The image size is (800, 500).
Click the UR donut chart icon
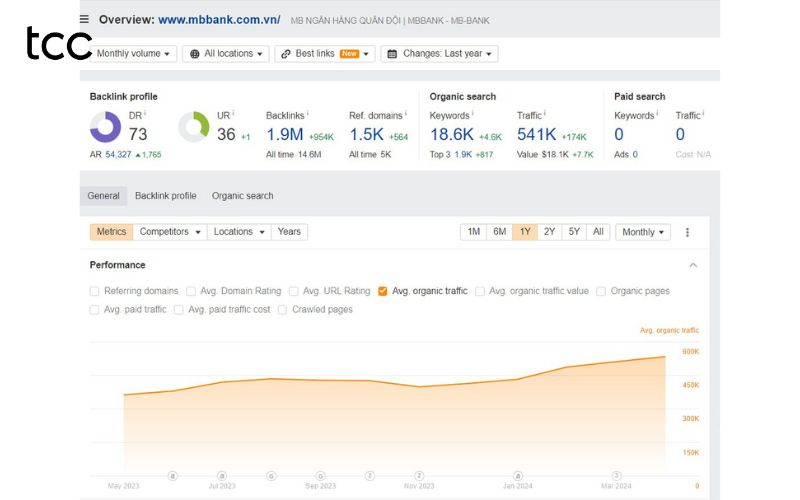click(x=194, y=127)
